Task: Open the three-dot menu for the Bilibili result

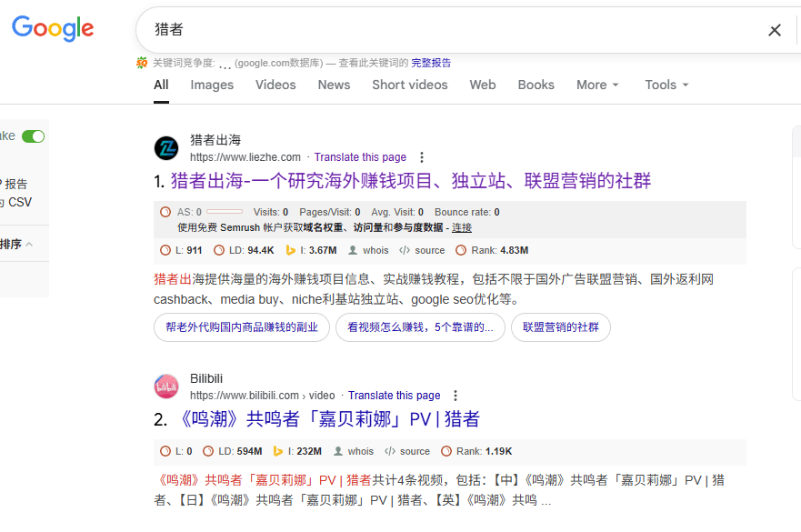Action: pos(456,396)
